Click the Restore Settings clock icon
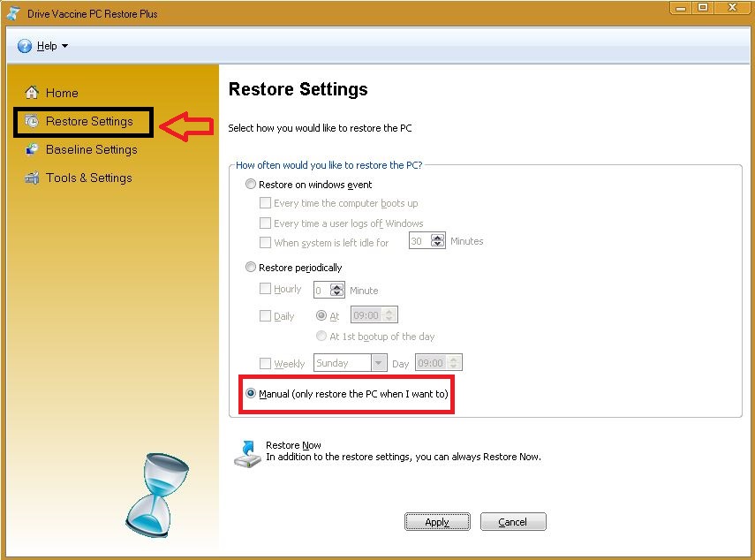 click(32, 121)
